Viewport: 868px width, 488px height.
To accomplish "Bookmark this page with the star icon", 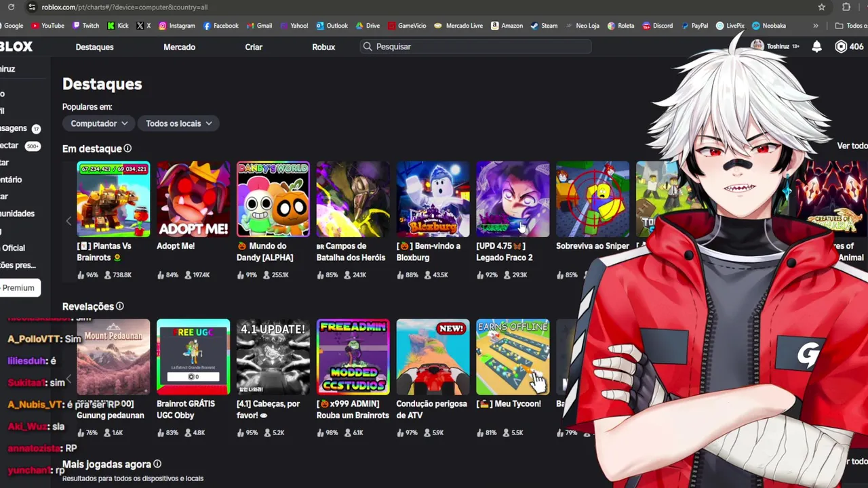I will (822, 7).
